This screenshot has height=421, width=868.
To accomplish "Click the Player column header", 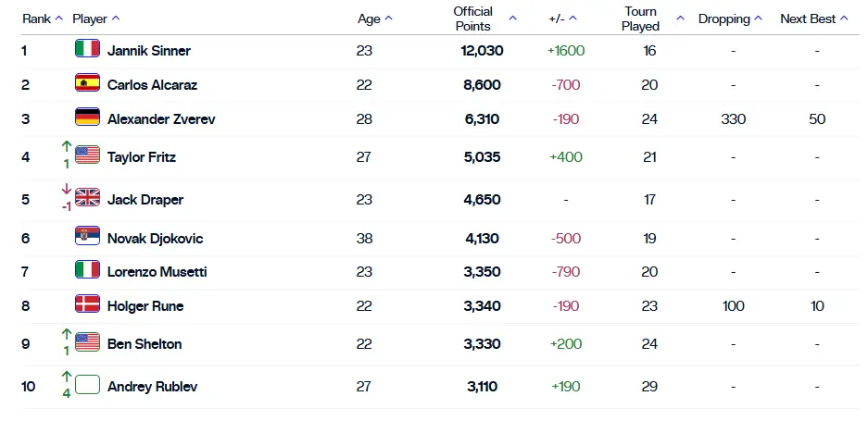I will 90,19.
